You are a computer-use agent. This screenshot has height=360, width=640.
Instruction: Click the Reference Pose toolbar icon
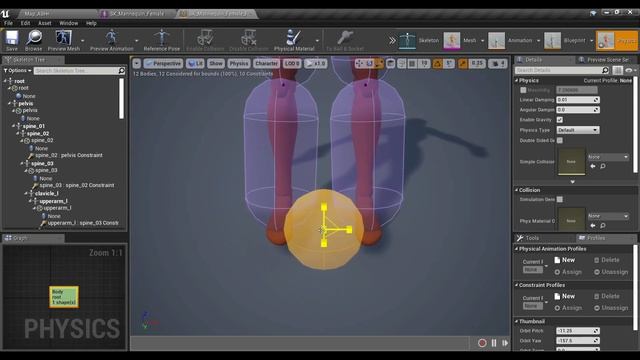(x=162, y=40)
